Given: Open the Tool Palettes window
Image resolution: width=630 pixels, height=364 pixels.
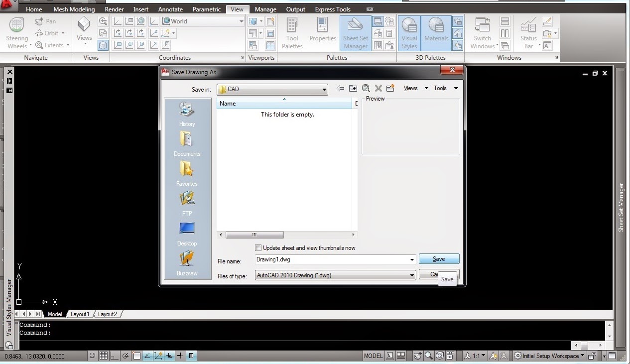Looking at the screenshot, I should coord(292,33).
